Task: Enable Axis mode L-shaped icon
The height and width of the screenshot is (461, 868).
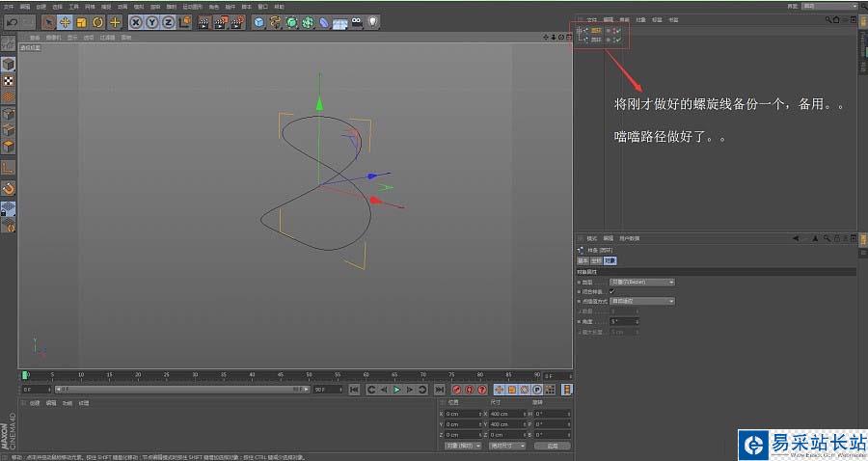Action: (8, 168)
